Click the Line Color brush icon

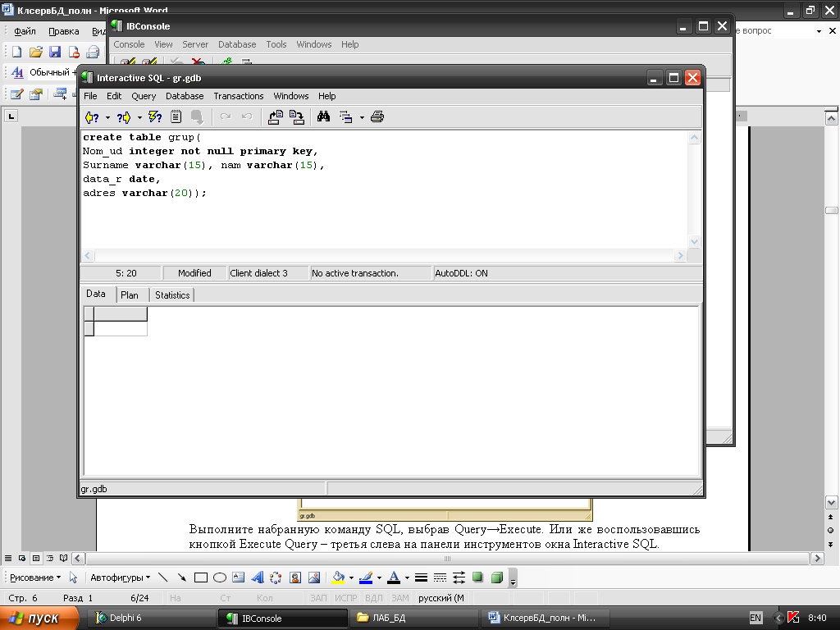coord(366,577)
